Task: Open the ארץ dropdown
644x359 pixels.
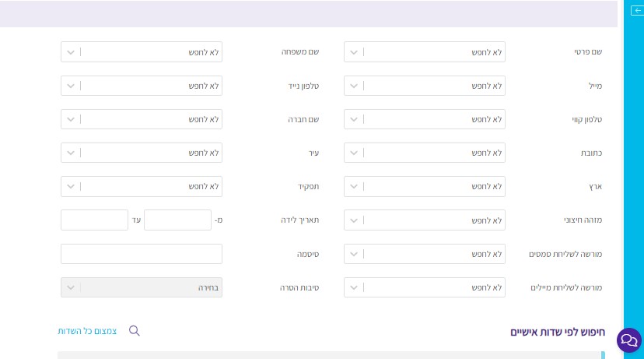Action: coord(425,187)
